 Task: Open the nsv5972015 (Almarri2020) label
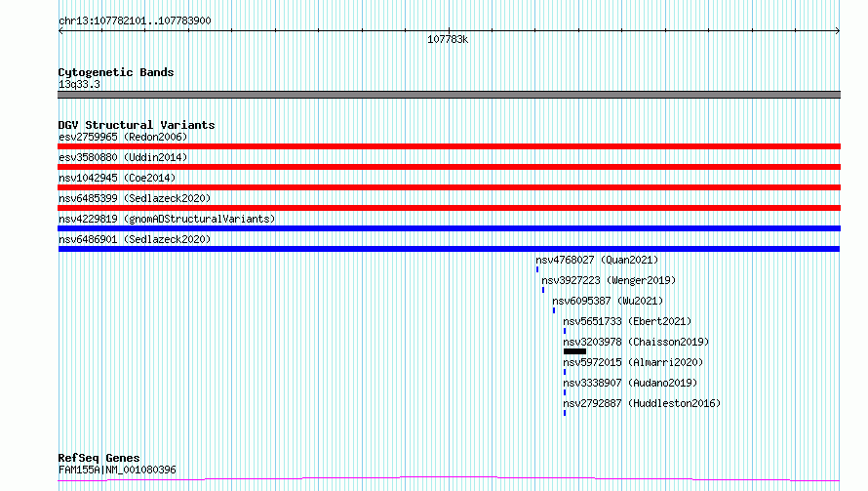click(x=633, y=362)
